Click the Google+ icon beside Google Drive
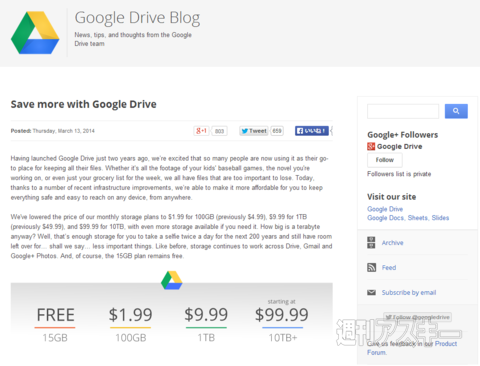 (x=371, y=146)
